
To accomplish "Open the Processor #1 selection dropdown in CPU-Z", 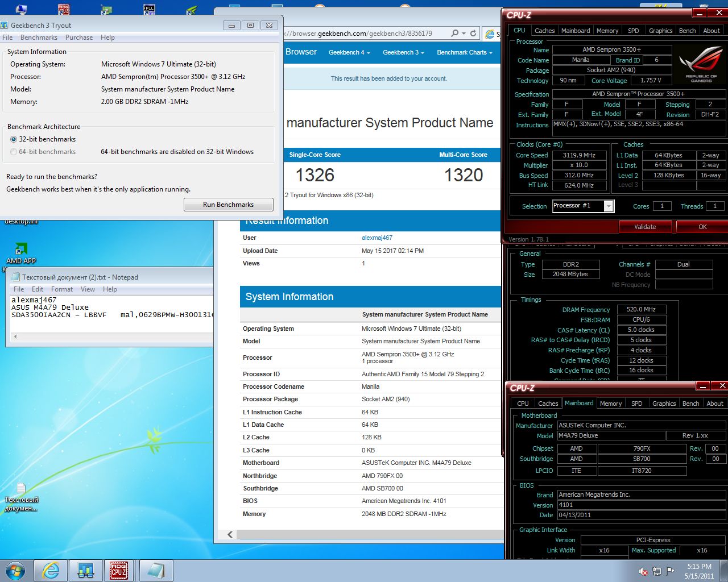I will click(x=609, y=206).
